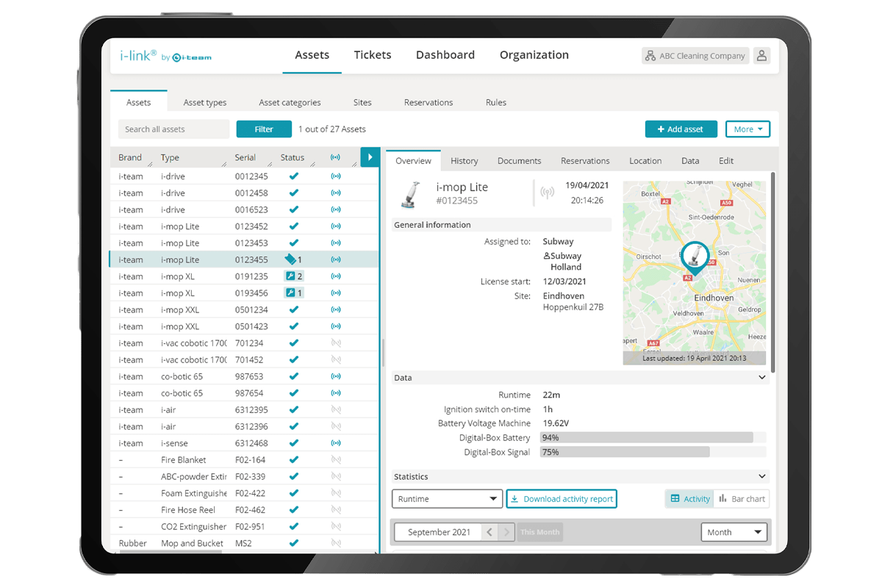Click the i-mop Lite product thumbnail
Screen dimensions: 882x588
(409, 193)
